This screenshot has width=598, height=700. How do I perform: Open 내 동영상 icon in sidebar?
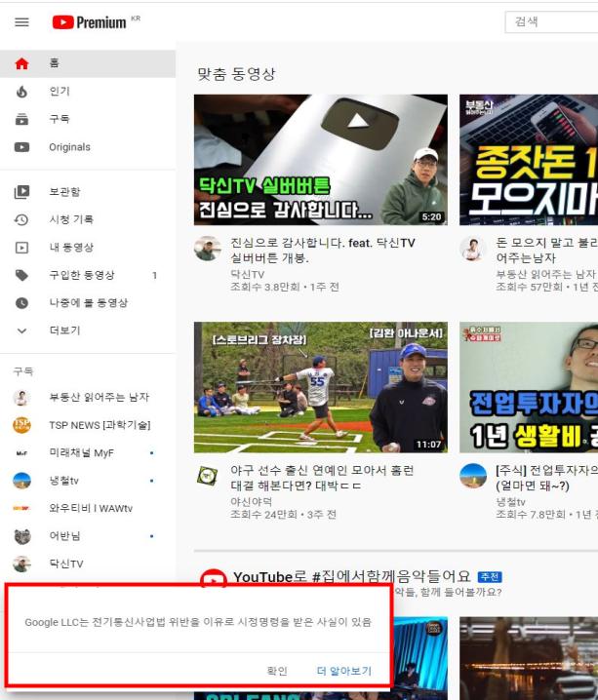point(21,248)
